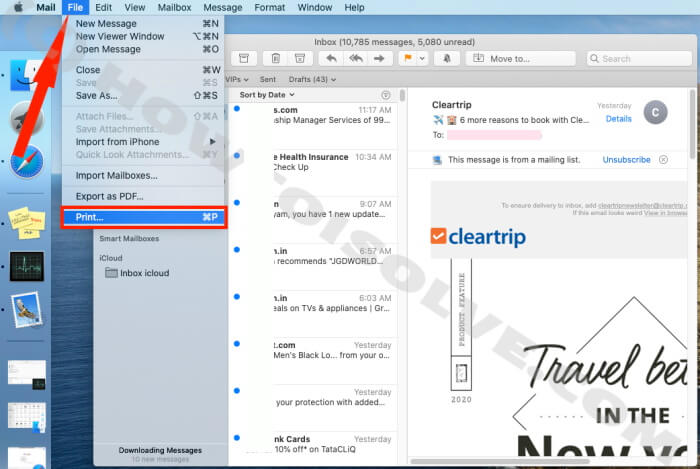Click the Reply All double-arrow icon
The image size is (700, 469).
pos(356,58)
